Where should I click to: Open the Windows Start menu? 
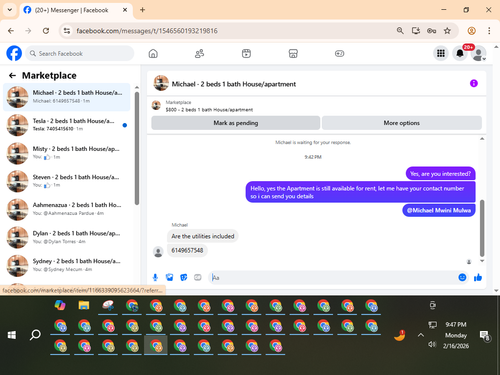point(12,335)
